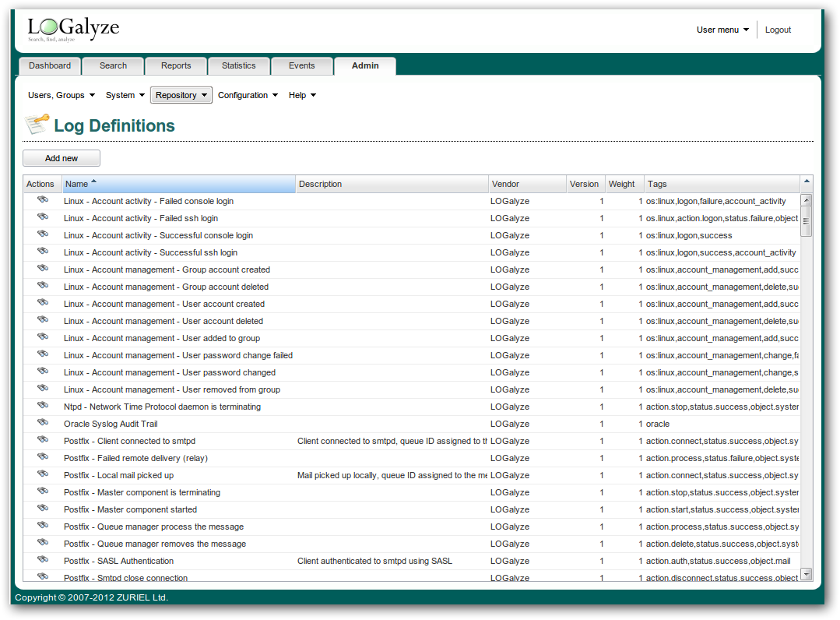Sort by the Vendor column header

[528, 184]
